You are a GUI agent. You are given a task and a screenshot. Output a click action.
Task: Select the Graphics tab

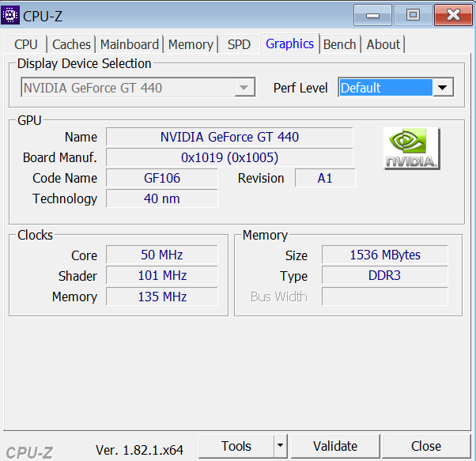point(289,43)
